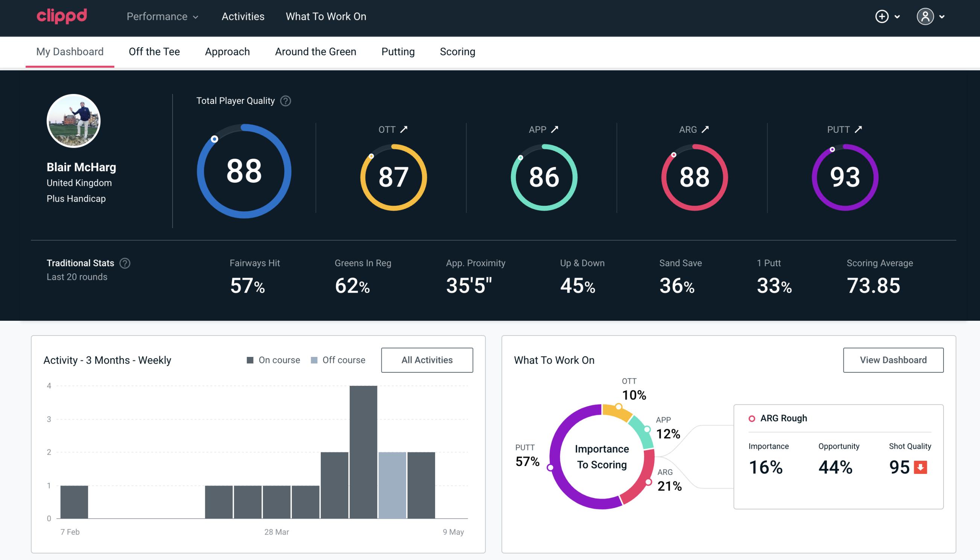Select the Approach tab

click(228, 51)
